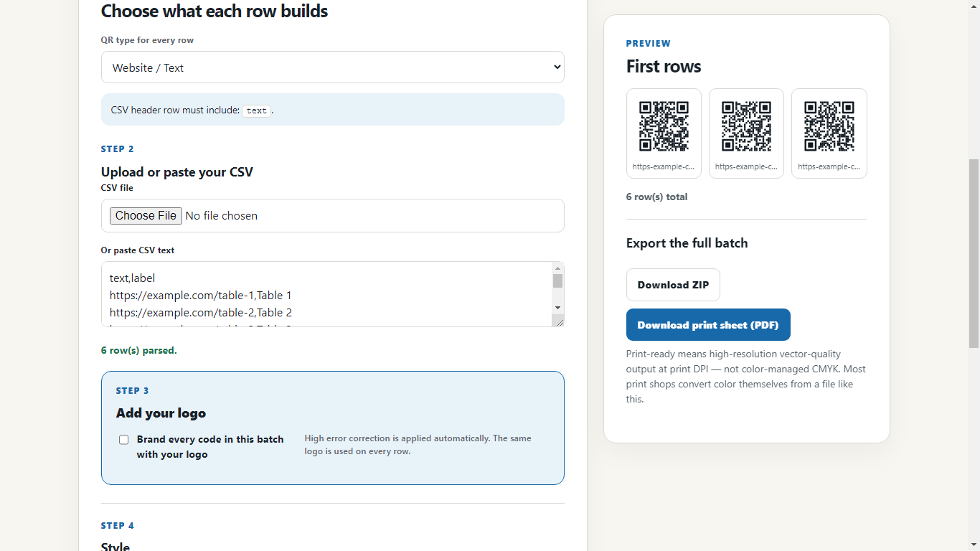Click the '6 row(s) parsed.' status text

(x=138, y=350)
